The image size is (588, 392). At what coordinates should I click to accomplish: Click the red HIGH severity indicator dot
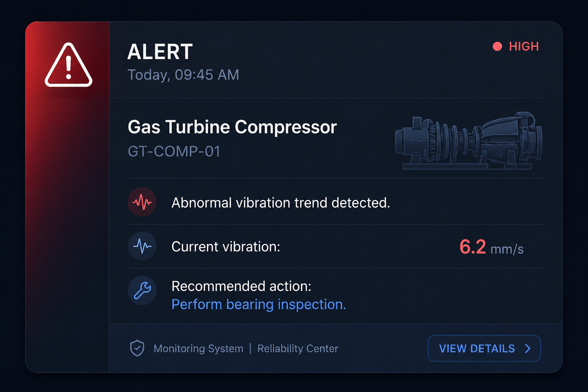pyautogui.click(x=497, y=46)
